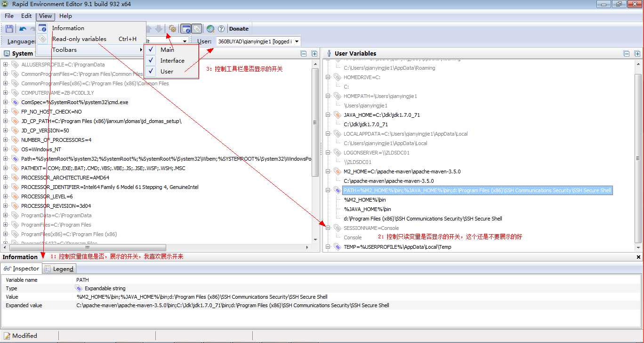Screen dimensions: 644x343
Task: Collapse the M2_HOME user variable
Action: point(328,171)
